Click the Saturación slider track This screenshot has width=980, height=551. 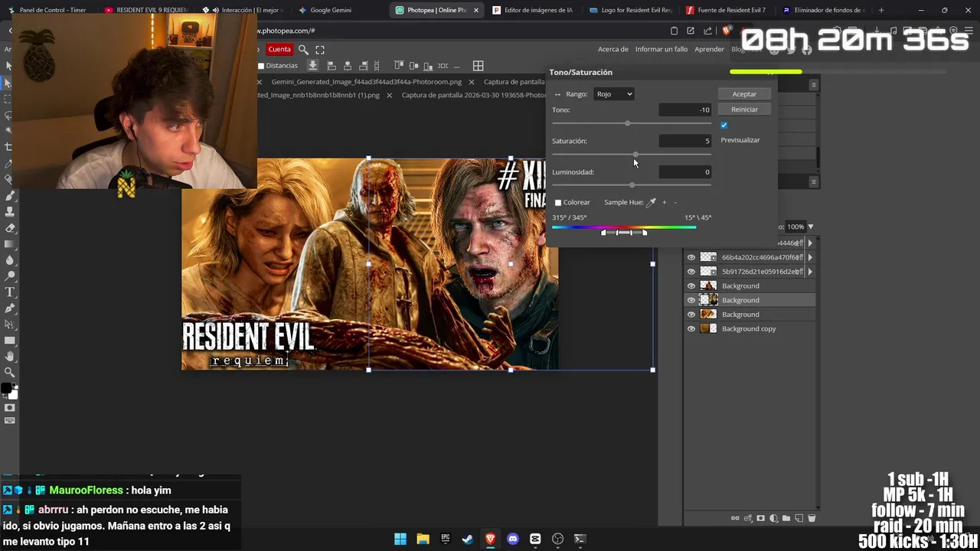coord(632,155)
